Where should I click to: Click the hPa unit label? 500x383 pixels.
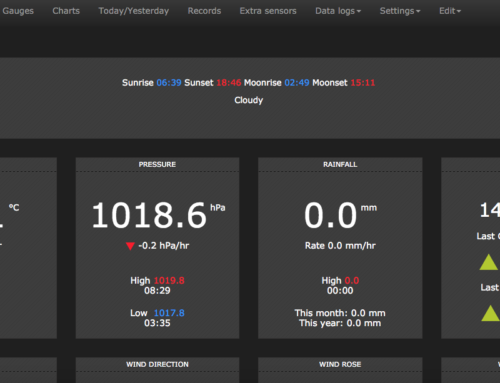[x=218, y=208]
